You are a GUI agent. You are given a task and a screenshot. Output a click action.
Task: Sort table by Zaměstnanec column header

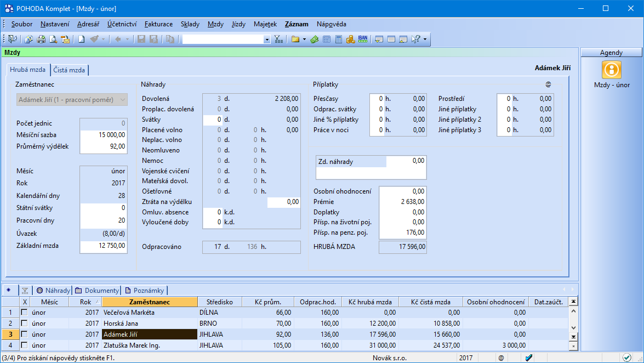click(x=150, y=302)
